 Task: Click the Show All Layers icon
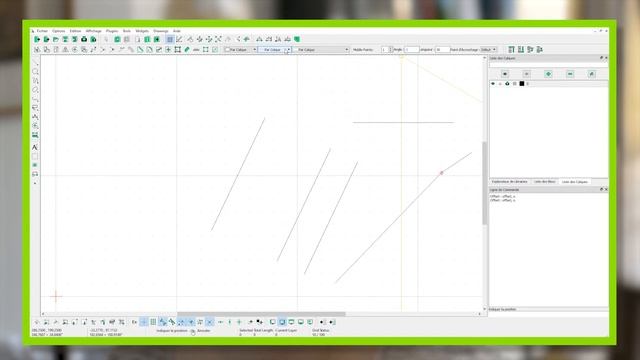point(505,74)
